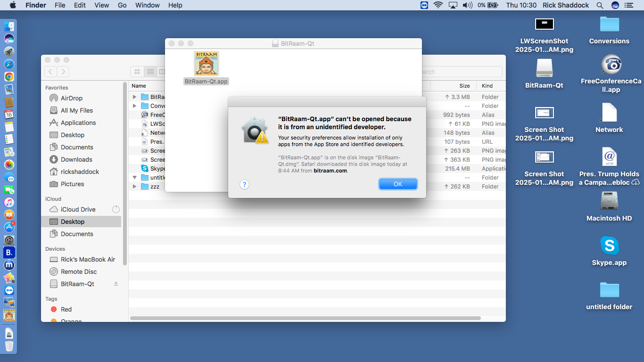Open Notes app in the Dock

(9, 127)
